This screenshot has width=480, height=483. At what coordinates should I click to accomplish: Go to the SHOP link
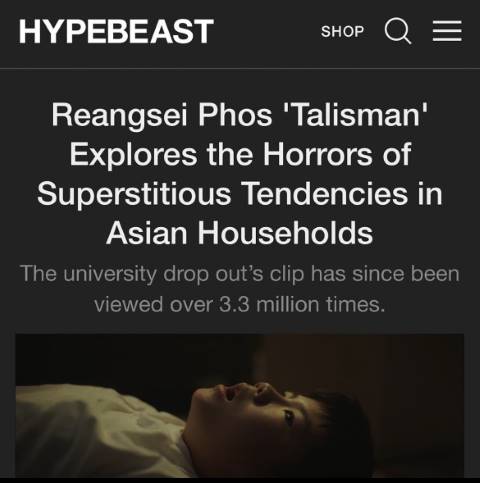pyautogui.click(x=342, y=32)
